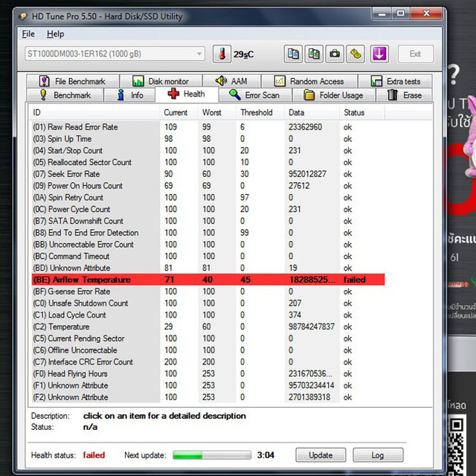Click the copy screenshot to clipboard icon
Screen dimensions: 476x476
point(314,54)
